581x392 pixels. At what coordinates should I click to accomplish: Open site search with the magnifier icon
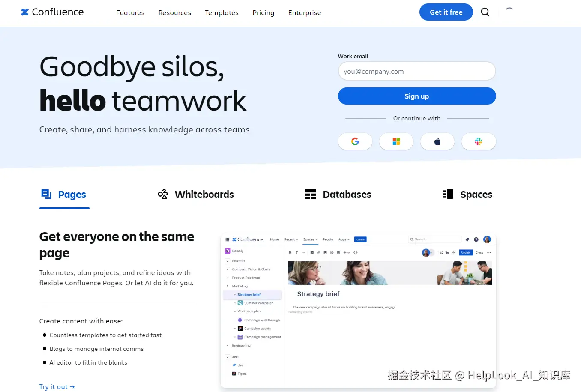[x=485, y=12]
